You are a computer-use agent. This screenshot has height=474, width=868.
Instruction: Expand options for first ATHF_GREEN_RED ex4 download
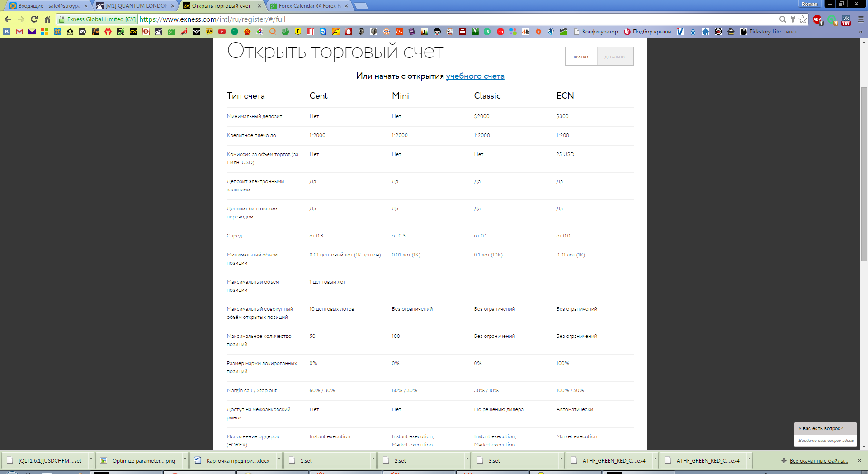(655, 460)
